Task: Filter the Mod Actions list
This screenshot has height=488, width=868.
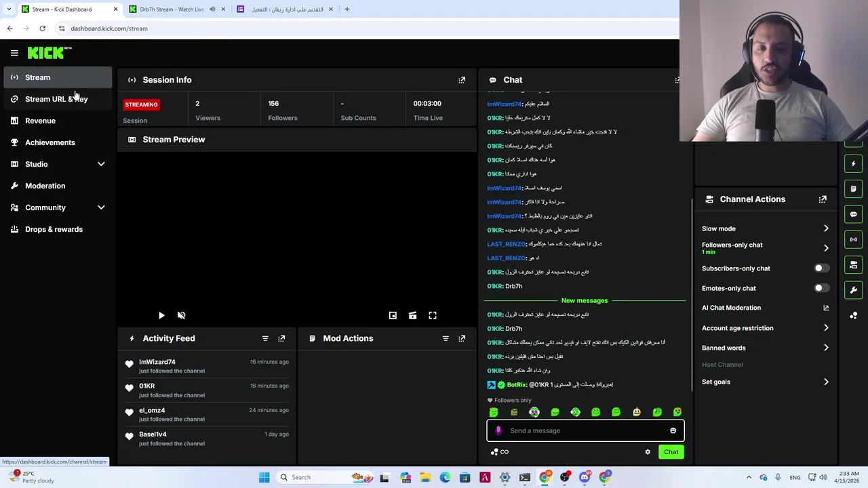Action: pyautogui.click(x=446, y=338)
